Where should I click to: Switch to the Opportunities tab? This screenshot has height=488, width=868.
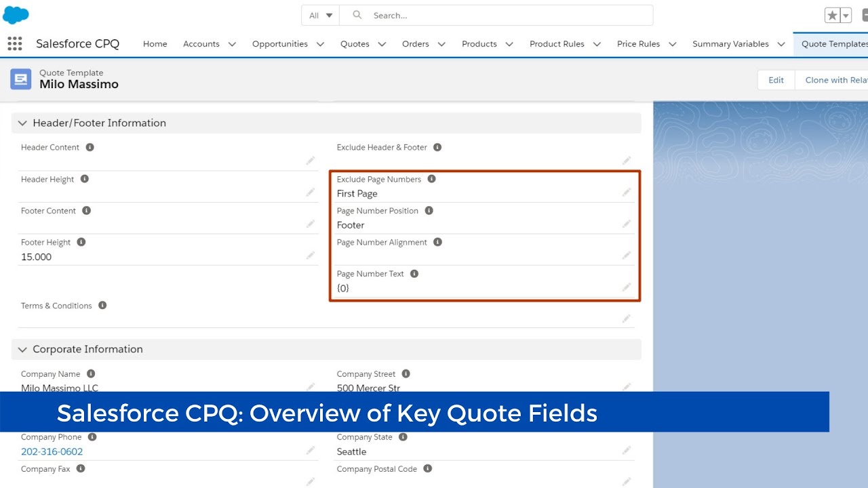(x=280, y=43)
